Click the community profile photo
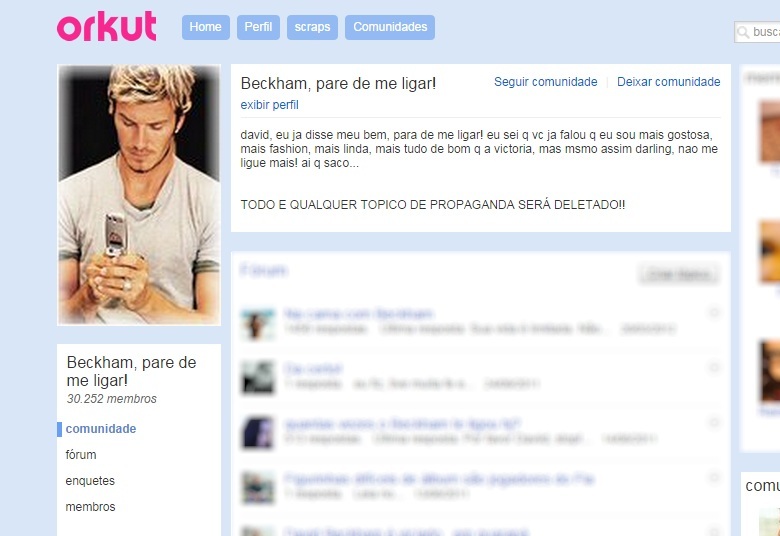This screenshot has width=780, height=536. click(x=139, y=195)
